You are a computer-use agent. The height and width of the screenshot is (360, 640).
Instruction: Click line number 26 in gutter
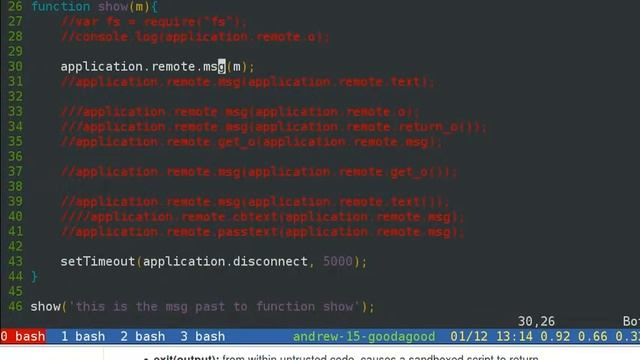pyautogui.click(x=15, y=7)
